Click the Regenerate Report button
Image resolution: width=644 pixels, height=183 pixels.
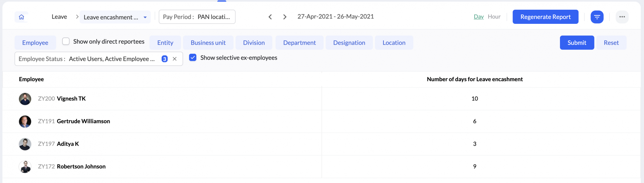click(545, 17)
